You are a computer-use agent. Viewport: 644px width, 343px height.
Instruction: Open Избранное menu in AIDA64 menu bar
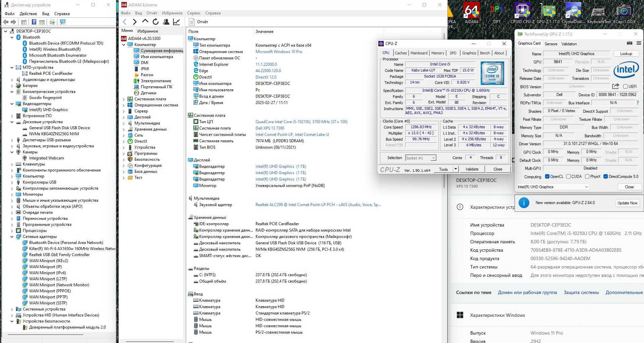(172, 13)
